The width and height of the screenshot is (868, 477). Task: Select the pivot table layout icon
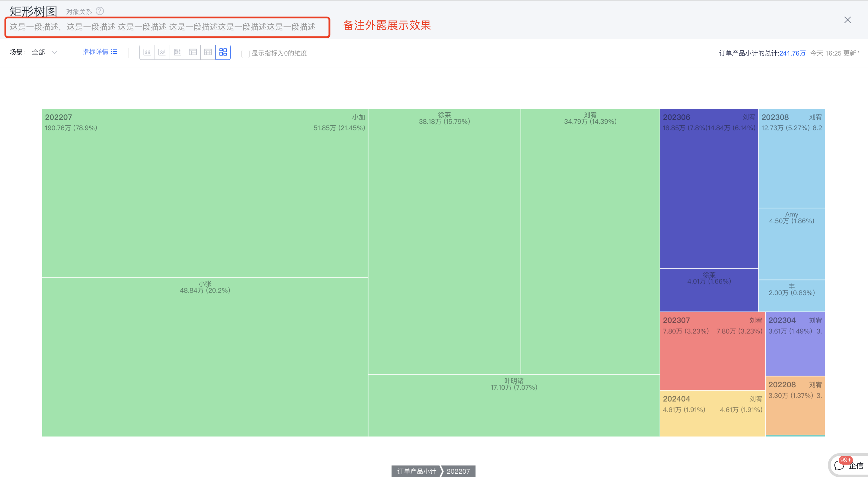(x=192, y=52)
